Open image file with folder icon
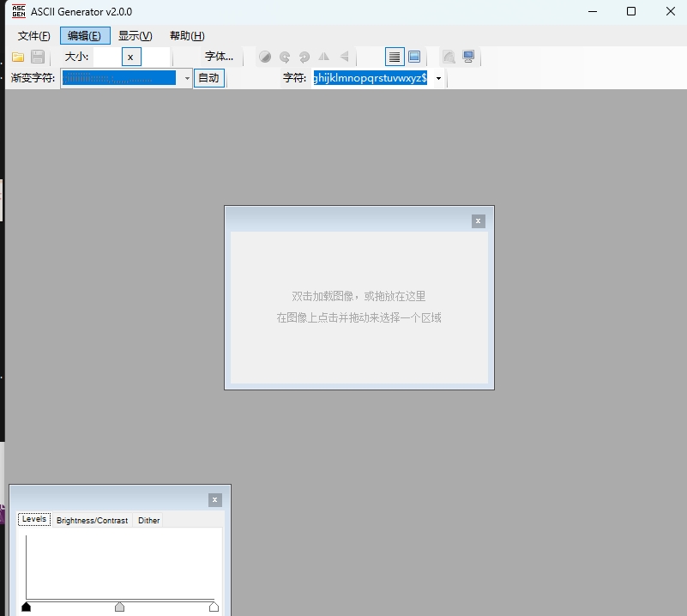Screen dimensions: 687x616 (18, 57)
